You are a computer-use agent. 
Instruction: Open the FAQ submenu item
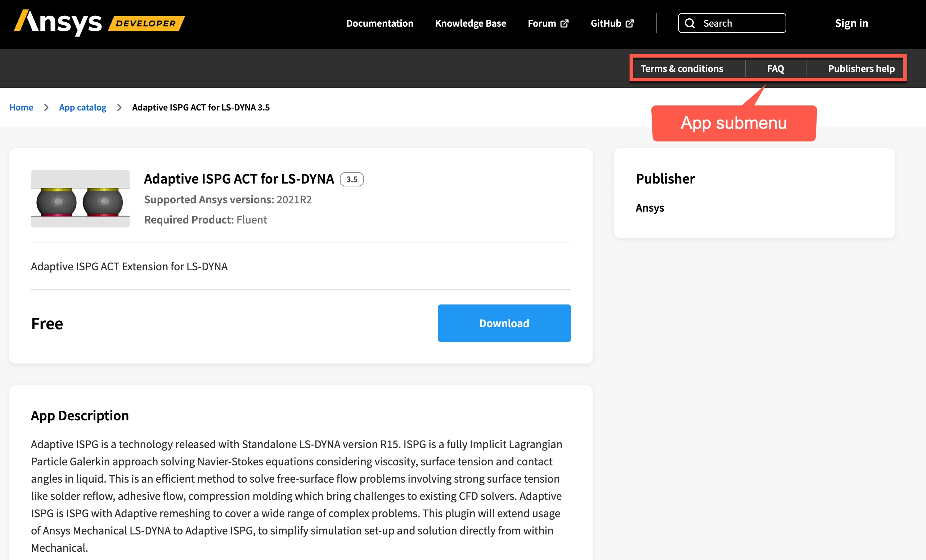[x=776, y=68]
